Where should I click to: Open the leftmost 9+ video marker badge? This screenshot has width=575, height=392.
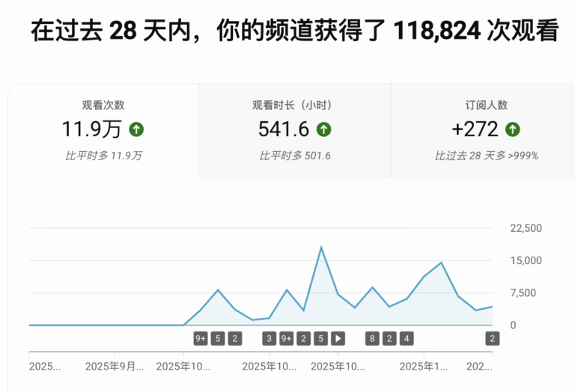[201, 338]
